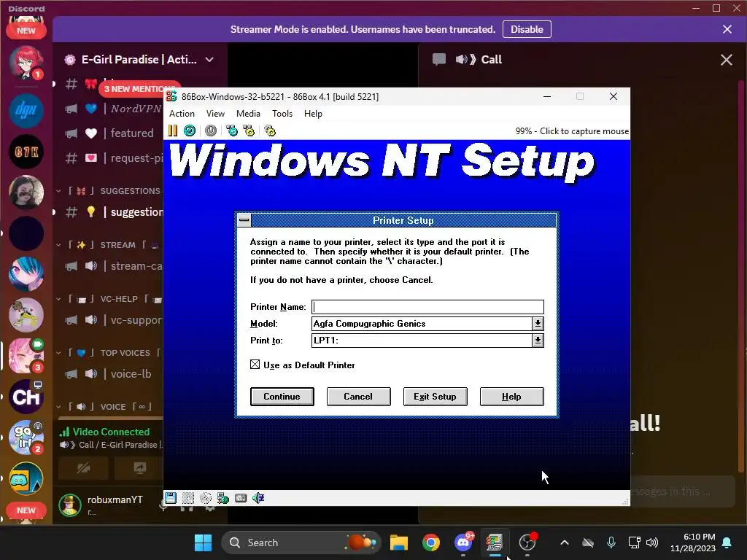Viewport: 747px width, 560px height.
Task: Click the sound speaker status bar icon
Action: click(258, 498)
